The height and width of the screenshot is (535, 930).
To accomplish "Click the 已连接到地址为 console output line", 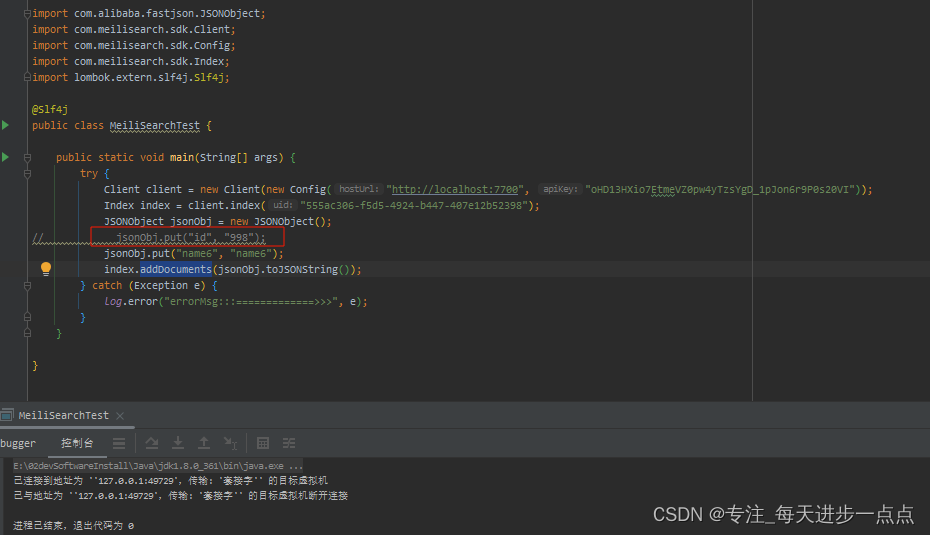I will (x=171, y=480).
